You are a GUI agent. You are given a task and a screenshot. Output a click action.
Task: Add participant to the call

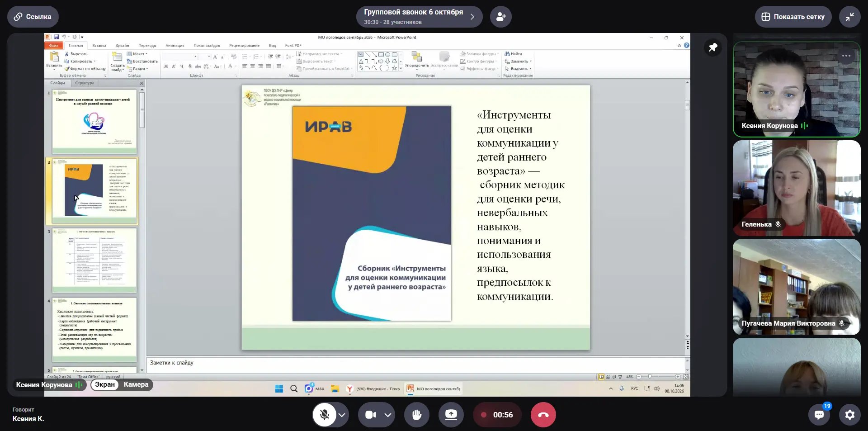(x=501, y=17)
